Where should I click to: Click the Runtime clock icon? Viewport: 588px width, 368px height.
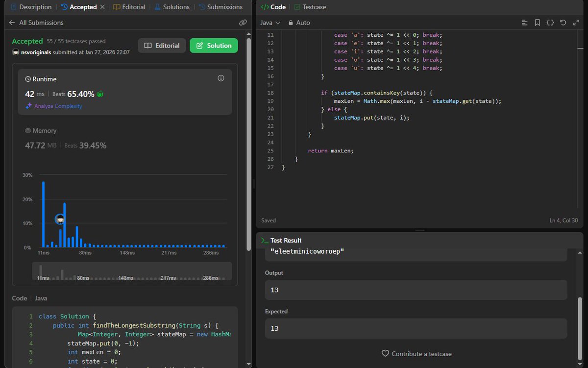coord(28,79)
